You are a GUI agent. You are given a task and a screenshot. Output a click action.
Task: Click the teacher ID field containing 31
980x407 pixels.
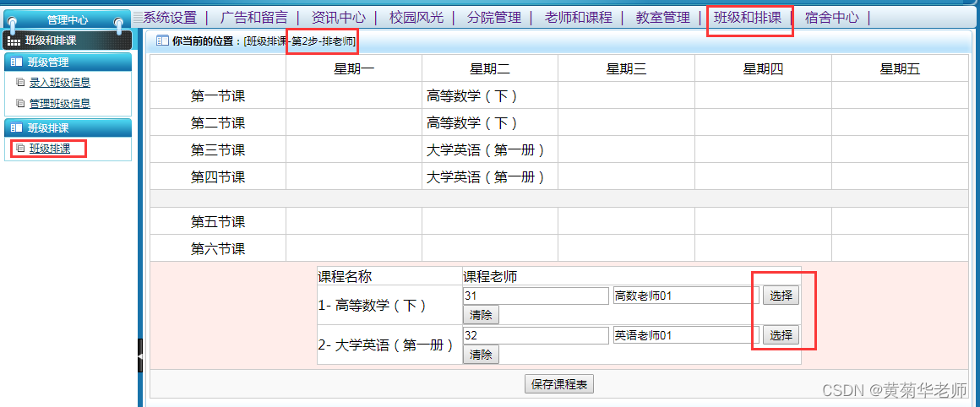[x=536, y=296]
